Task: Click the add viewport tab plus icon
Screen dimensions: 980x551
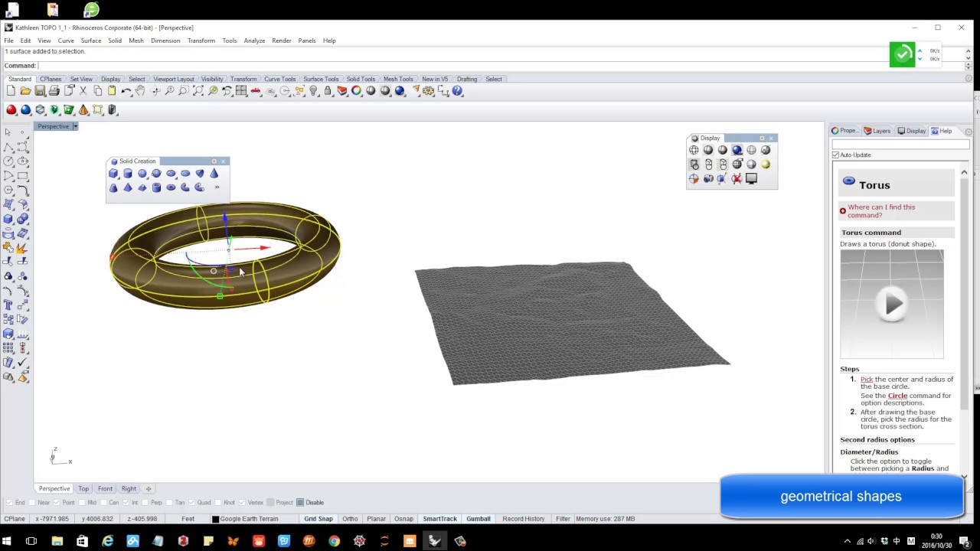Action: [149, 489]
